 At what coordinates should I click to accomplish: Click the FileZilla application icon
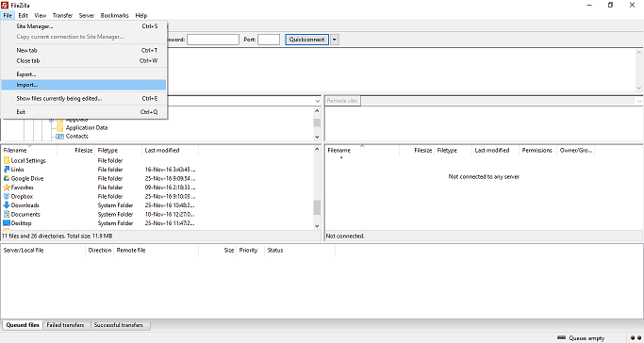(4, 5)
